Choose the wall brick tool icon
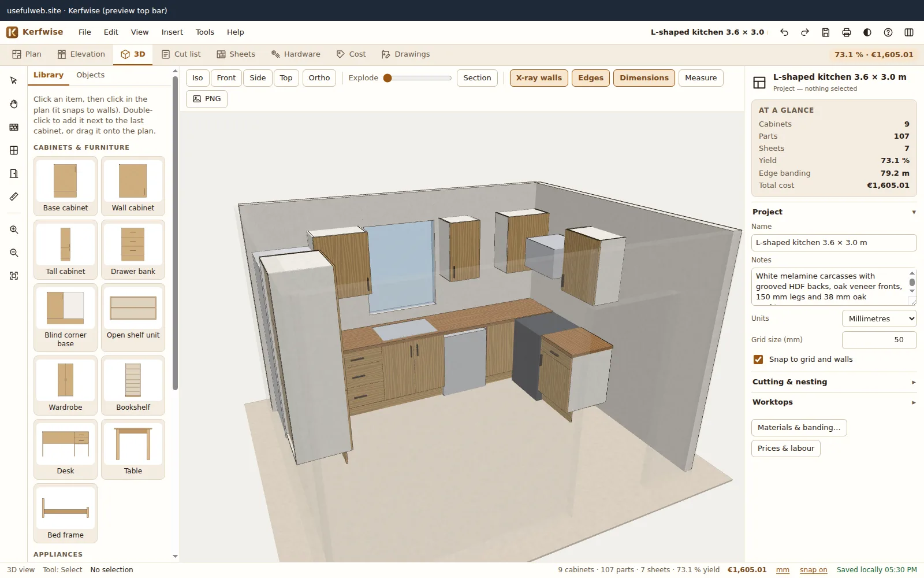924x578 pixels. pos(14,127)
